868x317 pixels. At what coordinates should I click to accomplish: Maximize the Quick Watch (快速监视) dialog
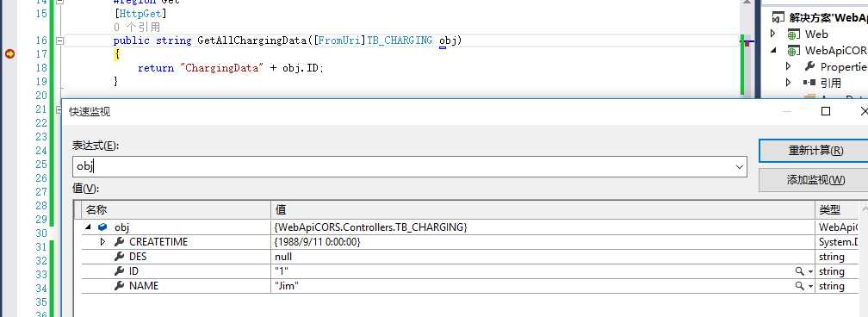coord(826,111)
